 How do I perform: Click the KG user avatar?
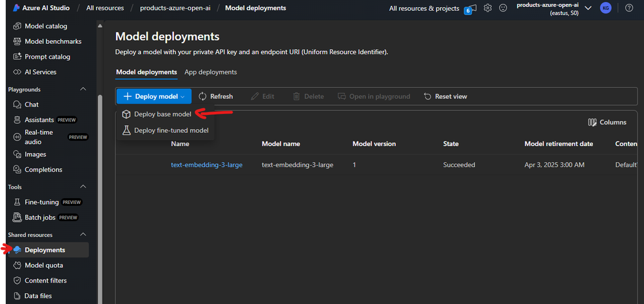point(605,8)
